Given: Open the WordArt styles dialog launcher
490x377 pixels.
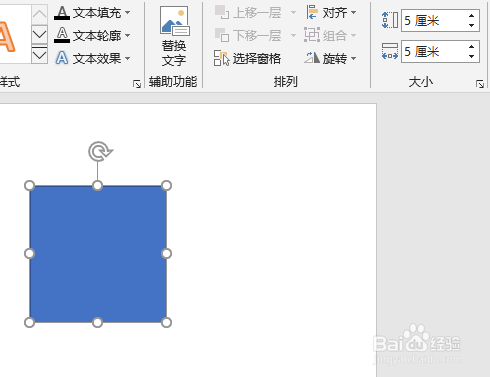Looking at the screenshot, I should (137, 84).
